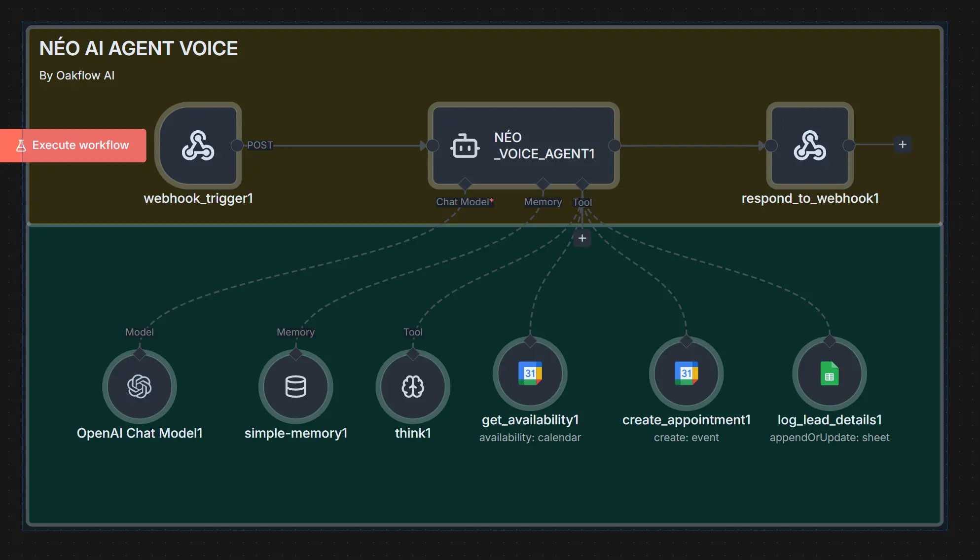Click the Chat Model connector on the agent

tap(464, 183)
